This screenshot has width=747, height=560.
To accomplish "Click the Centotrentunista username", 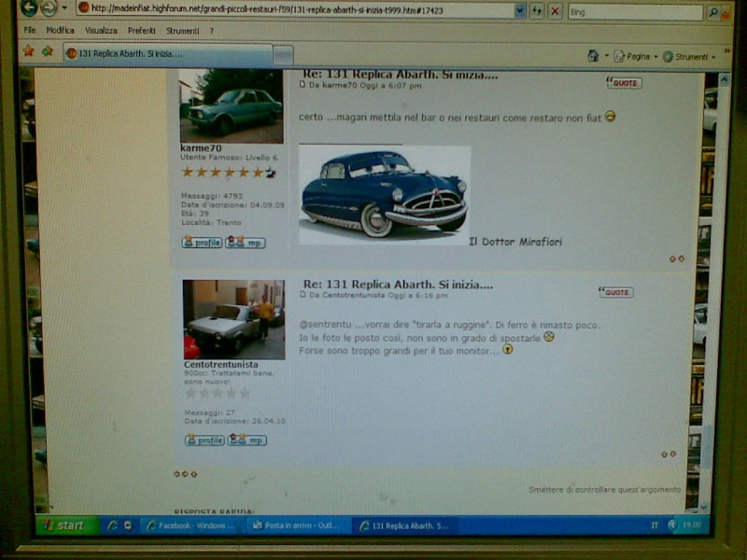I will (x=221, y=364).
